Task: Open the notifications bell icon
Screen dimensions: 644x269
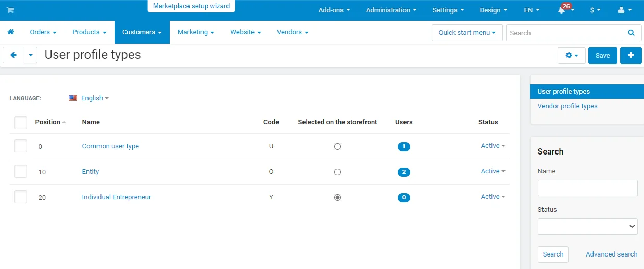Action: 562,10
